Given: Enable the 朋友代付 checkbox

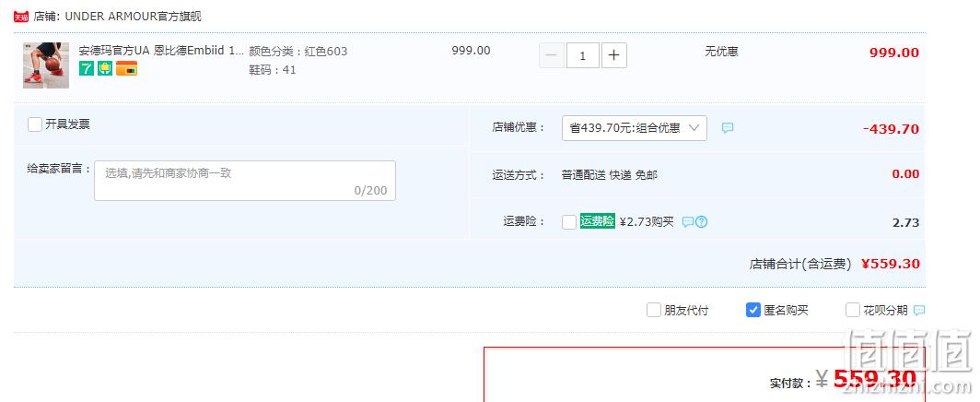Looking at the screenshot, I should coord(654,310).
